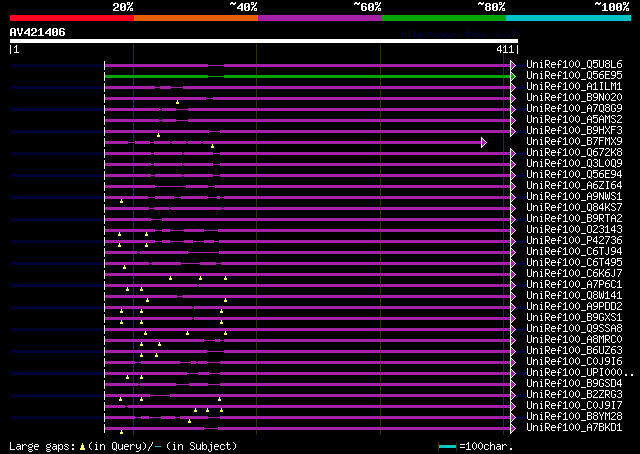This screenshot has height=454, width=640.
Task: Open the UniRef100_Q56E95 hit label
Action: (574, 75)
